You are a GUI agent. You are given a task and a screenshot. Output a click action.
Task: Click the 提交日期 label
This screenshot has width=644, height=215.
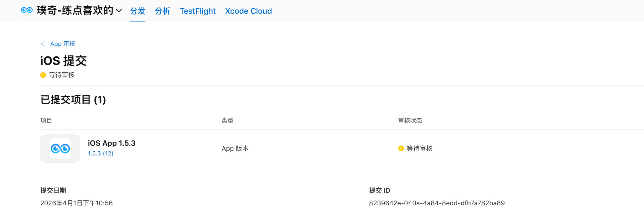[53, 191]
